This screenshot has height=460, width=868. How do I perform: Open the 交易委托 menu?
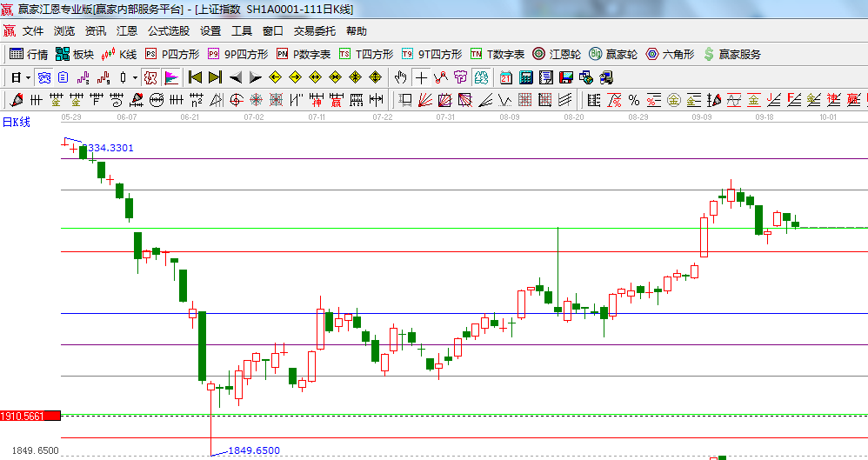pos(314,30)
